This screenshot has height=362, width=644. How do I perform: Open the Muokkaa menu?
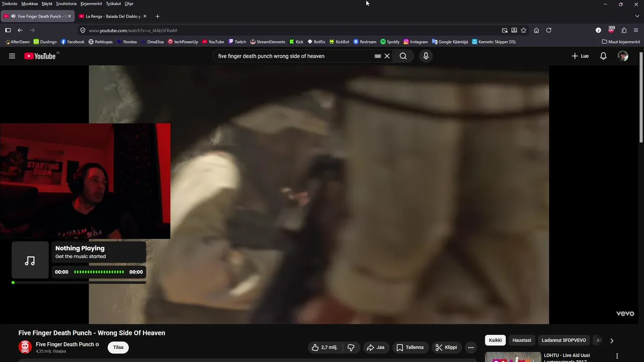(x=30, y=4)
